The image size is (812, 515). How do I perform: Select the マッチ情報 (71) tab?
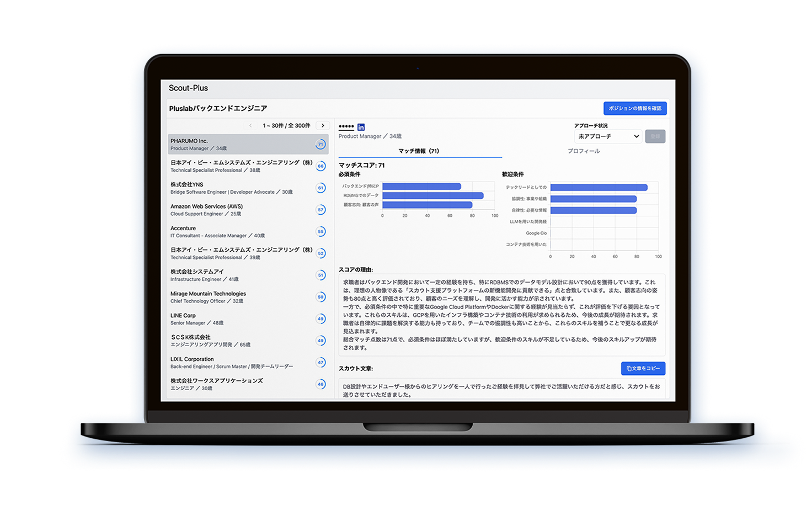[x=419, y=151]
